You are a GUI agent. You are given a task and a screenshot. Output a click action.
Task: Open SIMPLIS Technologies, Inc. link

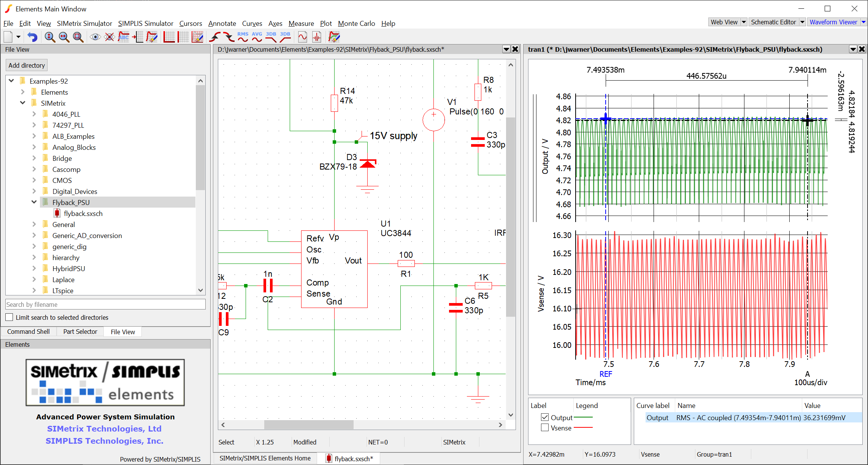(x=105, y=441)
